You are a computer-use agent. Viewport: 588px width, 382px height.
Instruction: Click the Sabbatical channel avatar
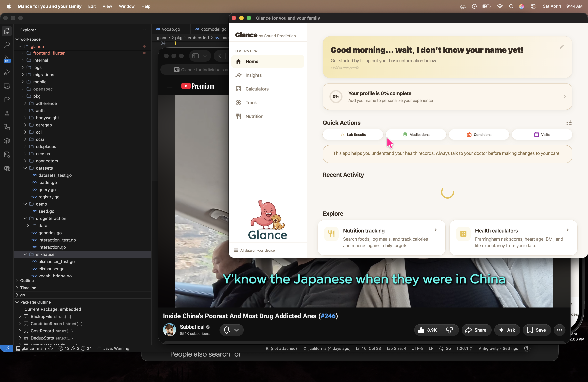tap(170, 330)
